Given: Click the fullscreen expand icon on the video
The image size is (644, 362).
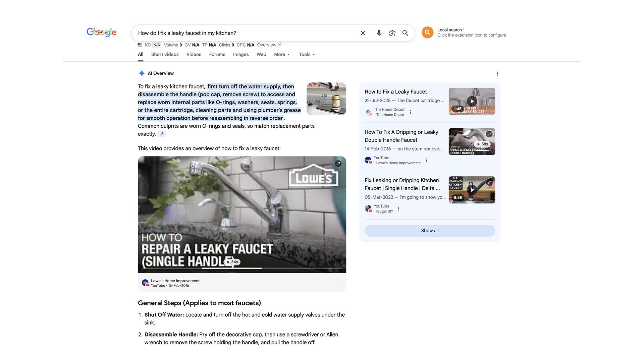Looking at the screenshot, I should coord(338,164).
